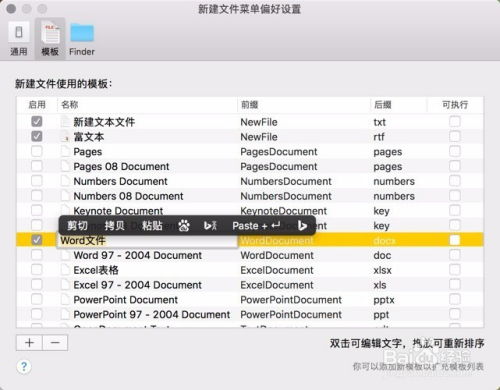This screenshot has width=500, height=390.
Task: Enable the Numbers 08 Document checkbox
Action: coord(37,196)
